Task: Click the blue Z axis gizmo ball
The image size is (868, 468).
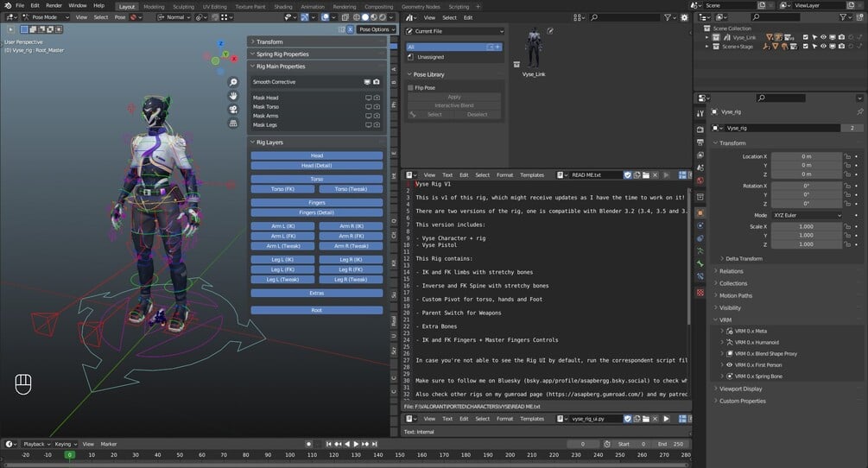Action: click(221, 43)
